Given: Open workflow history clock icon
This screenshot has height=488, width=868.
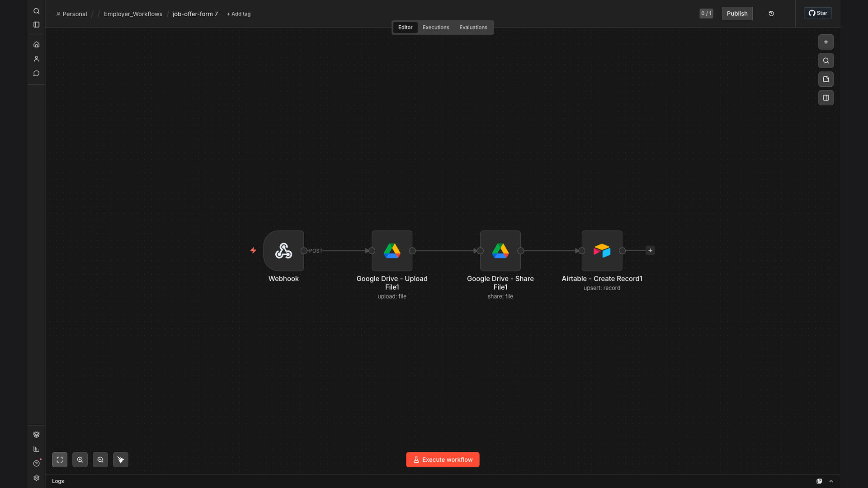Looking at the screenshot, I should (771, 14).
